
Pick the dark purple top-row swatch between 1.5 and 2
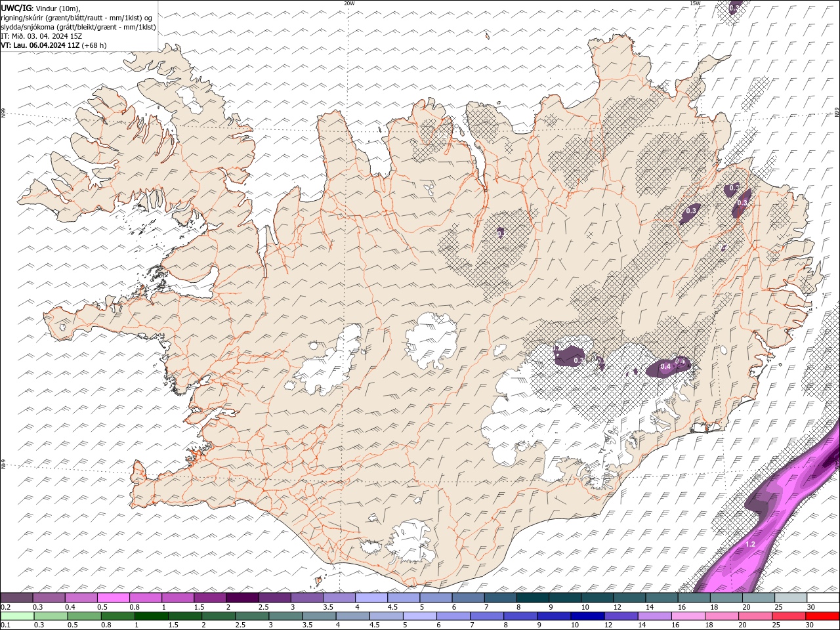pos(210,597)
